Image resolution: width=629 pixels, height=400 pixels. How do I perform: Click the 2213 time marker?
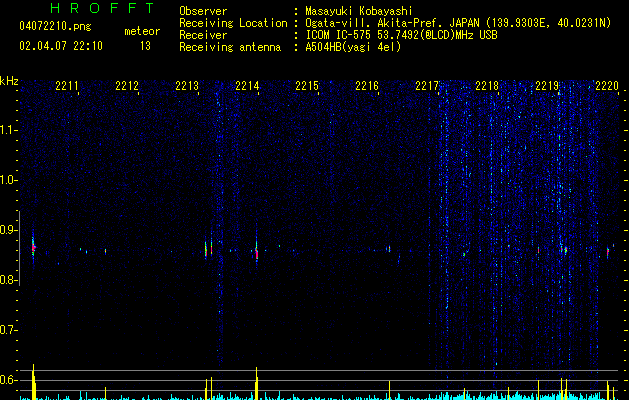tap(187, 86)
